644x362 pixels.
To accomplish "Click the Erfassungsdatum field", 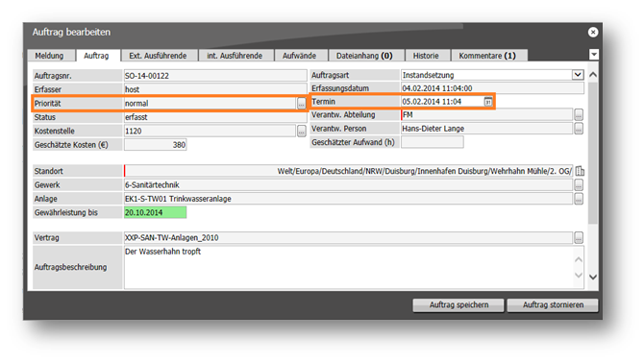I will tap(492, 88).
